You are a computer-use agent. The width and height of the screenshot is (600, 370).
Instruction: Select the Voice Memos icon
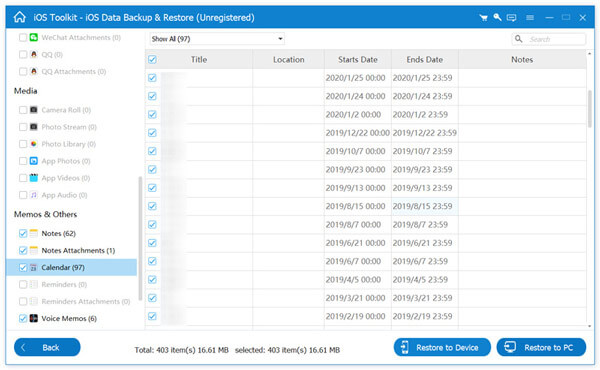pyautogui.click(x=34, y=318)
